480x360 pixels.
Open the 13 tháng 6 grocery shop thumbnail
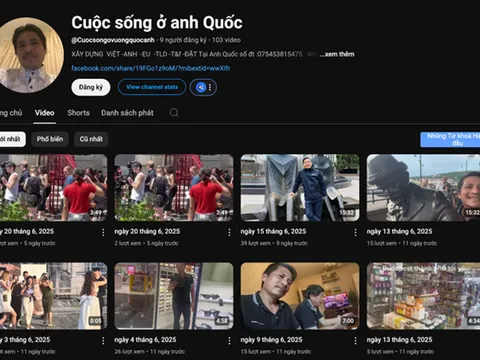tap(423, 296)
